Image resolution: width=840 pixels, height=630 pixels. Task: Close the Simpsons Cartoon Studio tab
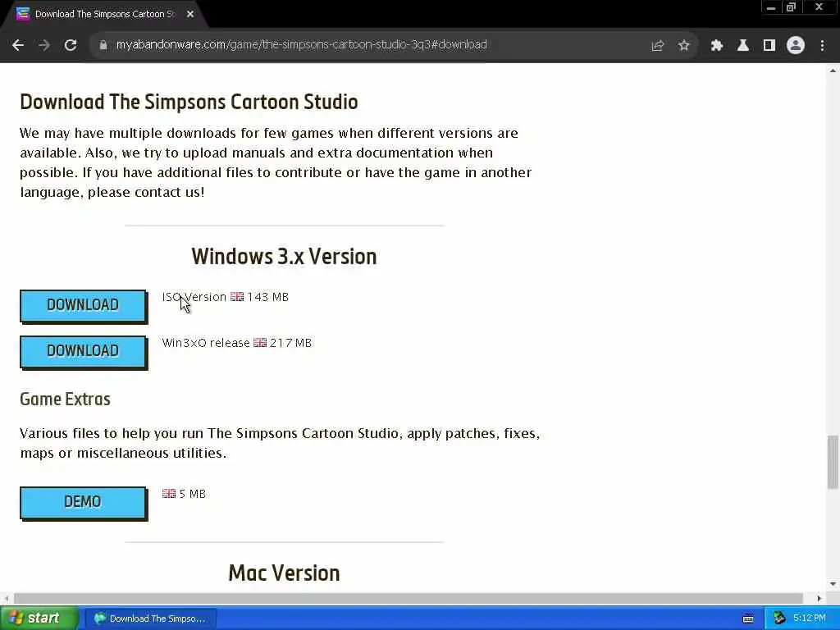tap(190, 14)
